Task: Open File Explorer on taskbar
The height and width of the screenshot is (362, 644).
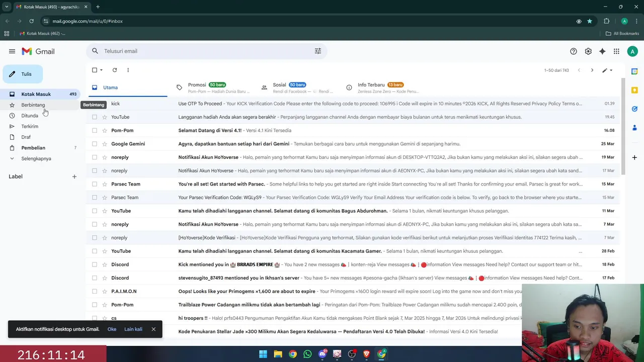Action: click(278, 354)
